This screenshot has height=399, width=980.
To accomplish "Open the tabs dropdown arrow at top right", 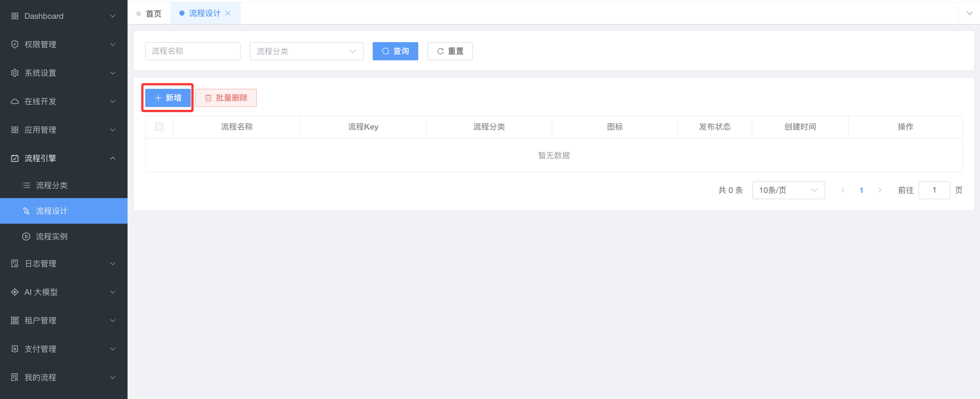I will point(969,13).
